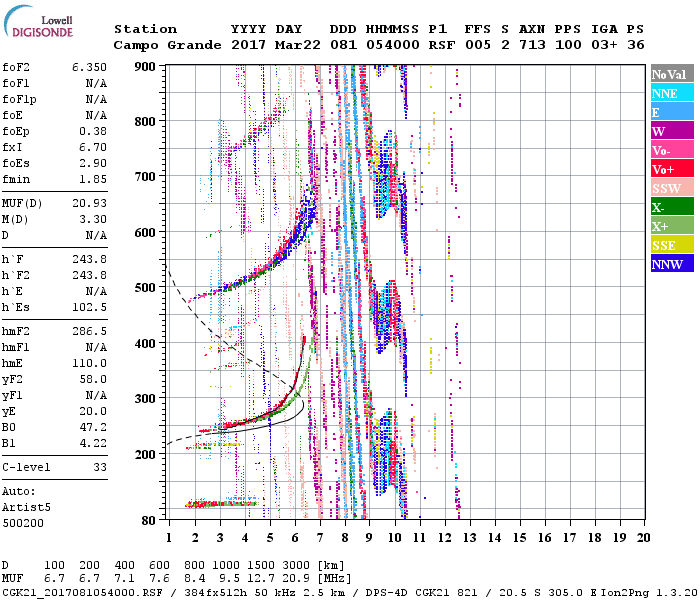Select the NoVal gray legend swatch
Image resolution: width=700 pixels, height=600 pixels.
(x=672, y=74)
